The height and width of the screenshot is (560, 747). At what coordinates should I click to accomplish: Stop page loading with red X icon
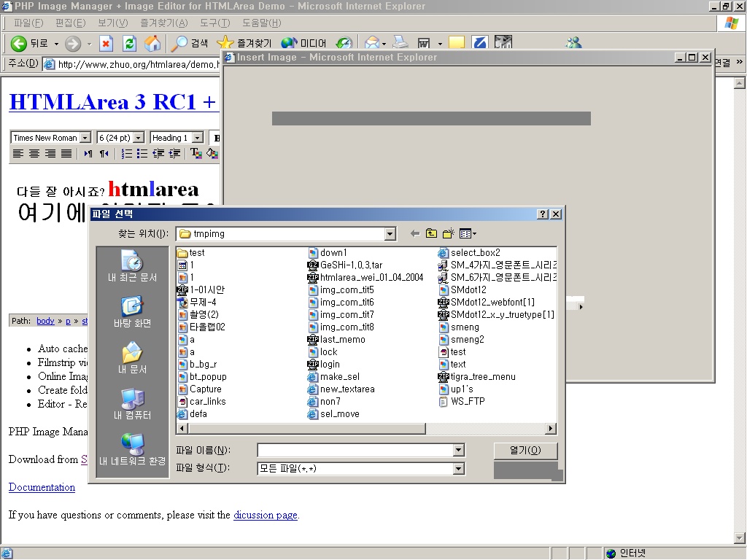(106, 43)
